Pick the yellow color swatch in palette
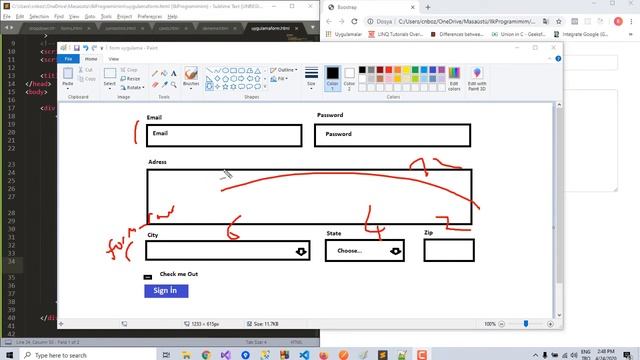This screenshot has width=640, height=360. (406, 70)
